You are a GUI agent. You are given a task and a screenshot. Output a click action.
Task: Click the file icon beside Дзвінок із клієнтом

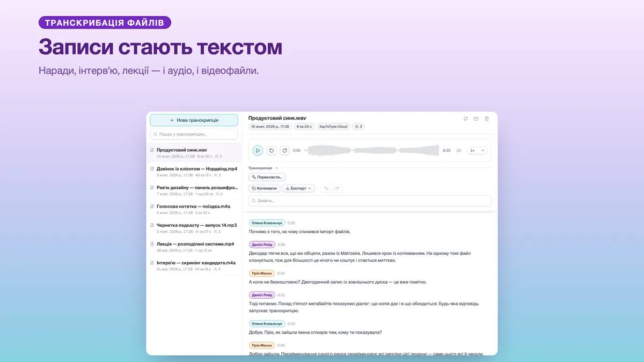click(152, 169)
